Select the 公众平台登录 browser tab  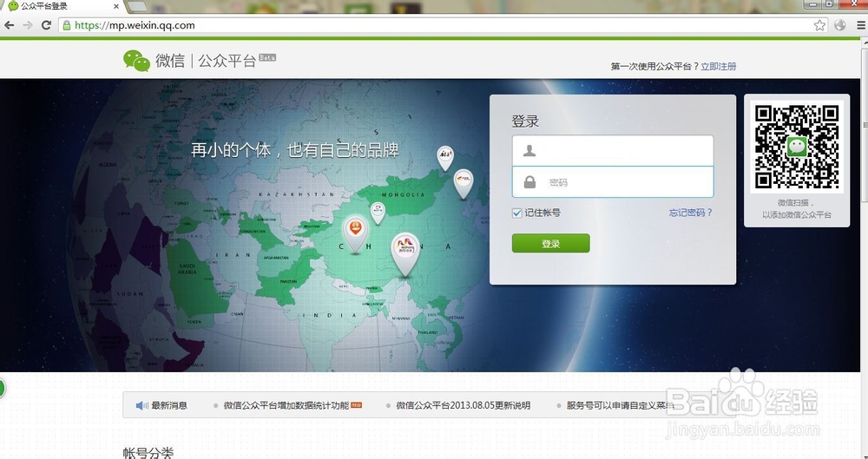click(x=62, y=6)
